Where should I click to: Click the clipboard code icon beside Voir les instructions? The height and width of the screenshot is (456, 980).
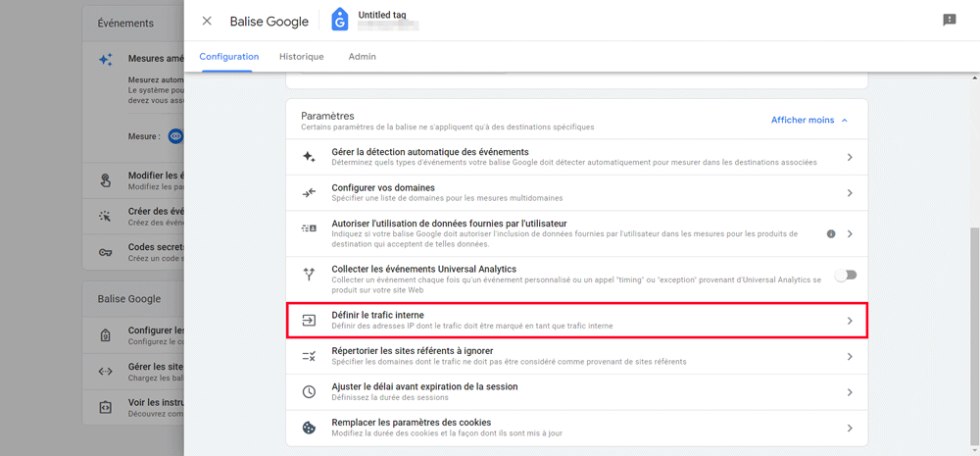coord(106,407)
